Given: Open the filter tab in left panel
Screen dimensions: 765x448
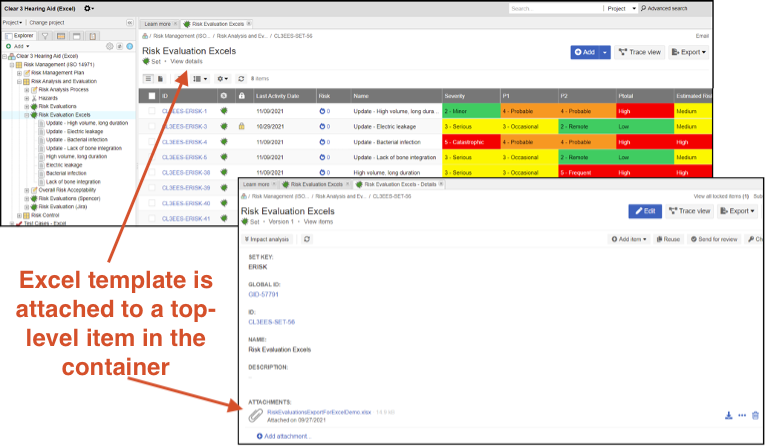Looking at the screenshot, I should click(45, 36).
